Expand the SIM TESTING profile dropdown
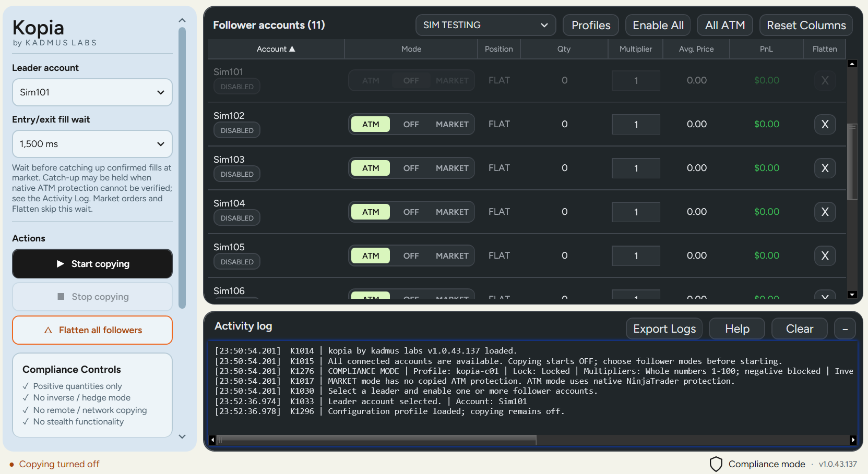This screenshot has height=474, width=868. click(485, 25)
